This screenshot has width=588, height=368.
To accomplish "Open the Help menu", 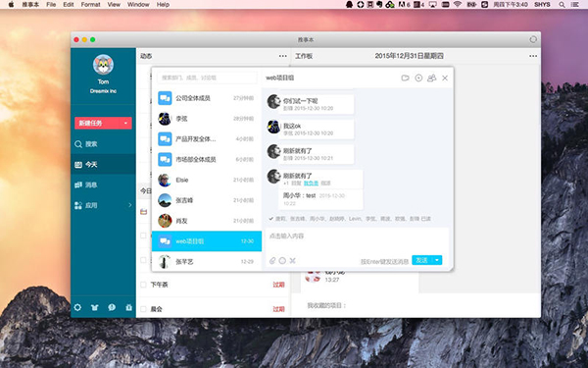I will coord(163,5).
